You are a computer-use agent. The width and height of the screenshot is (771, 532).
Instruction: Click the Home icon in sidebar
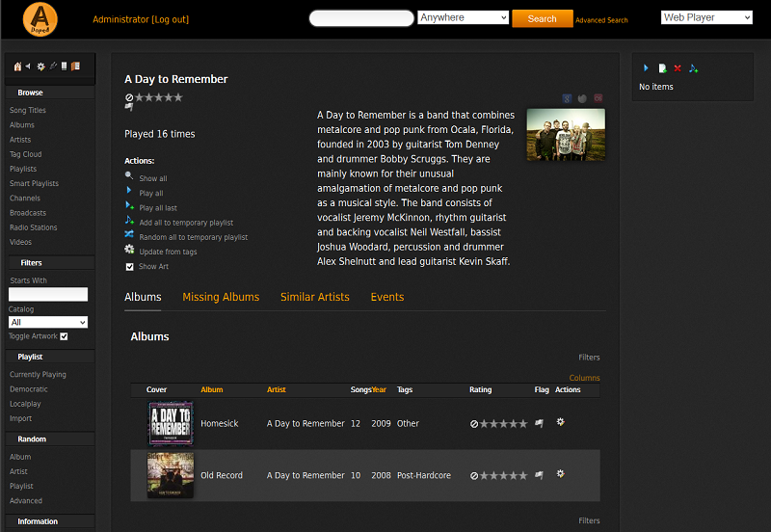[16, 66]
